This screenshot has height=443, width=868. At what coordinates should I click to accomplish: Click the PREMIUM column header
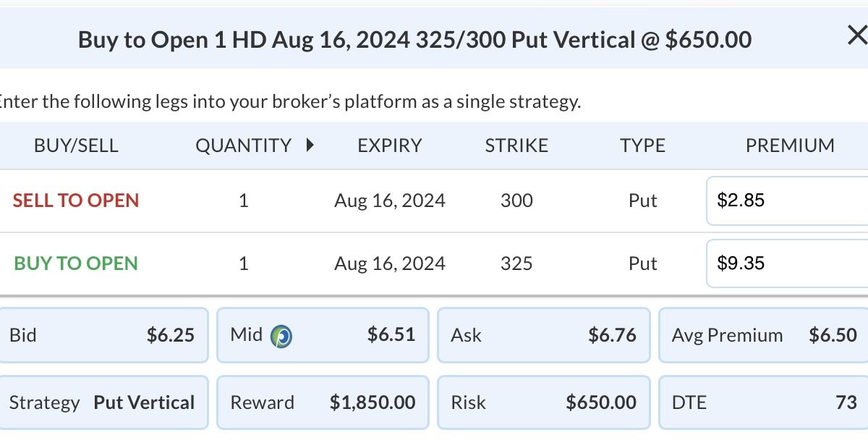tap(790, 145)
